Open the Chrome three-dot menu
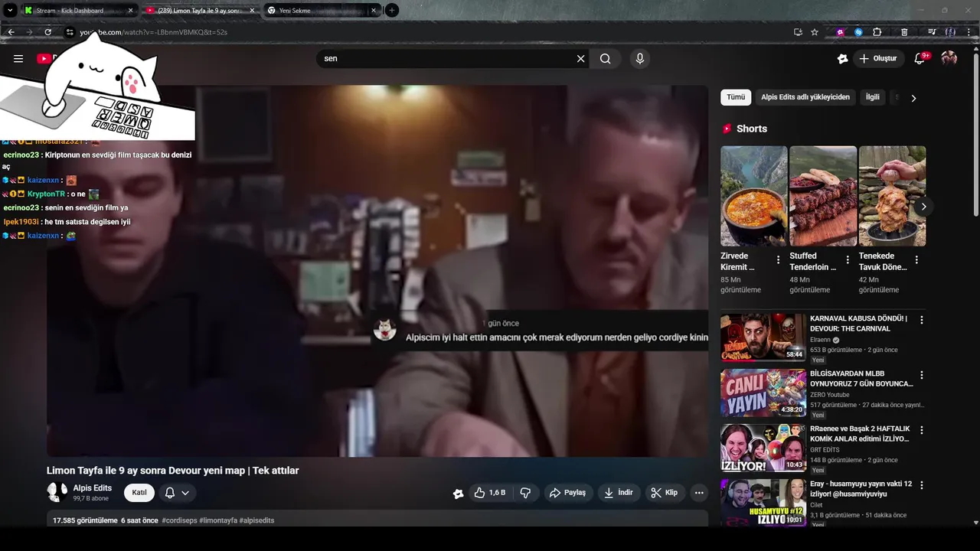This screenshot has height=551, width=980. (x=969, y=32)
